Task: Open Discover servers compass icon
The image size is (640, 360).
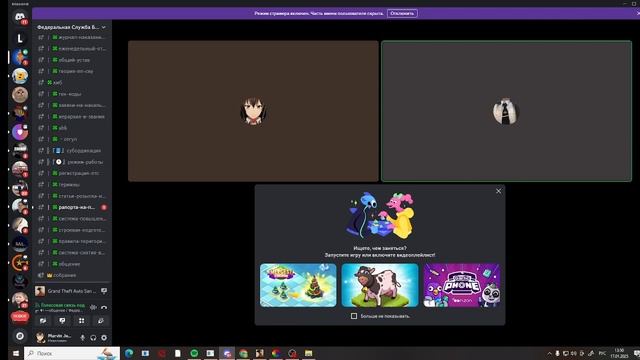Action: [20, 336]
